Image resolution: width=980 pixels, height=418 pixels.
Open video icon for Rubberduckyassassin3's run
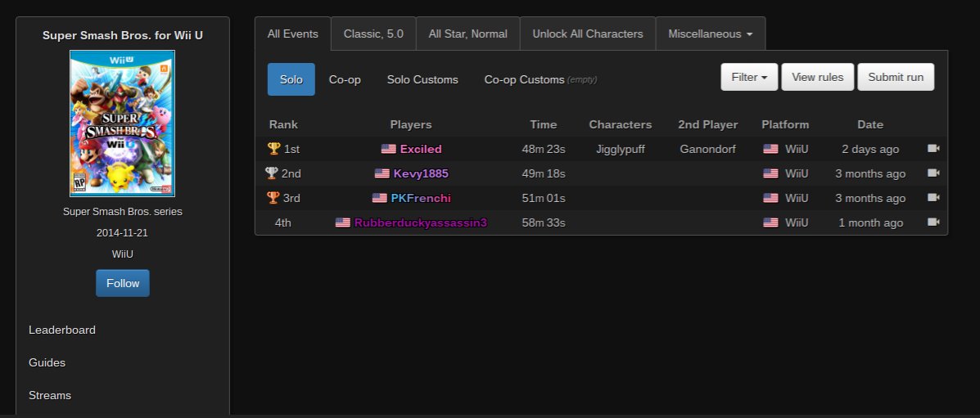click(933, 222)
